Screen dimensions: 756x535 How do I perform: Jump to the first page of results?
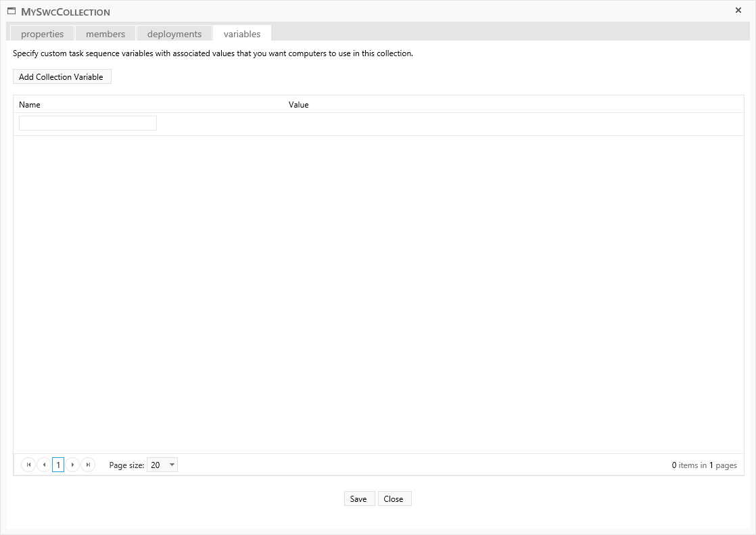click(28, 465)
